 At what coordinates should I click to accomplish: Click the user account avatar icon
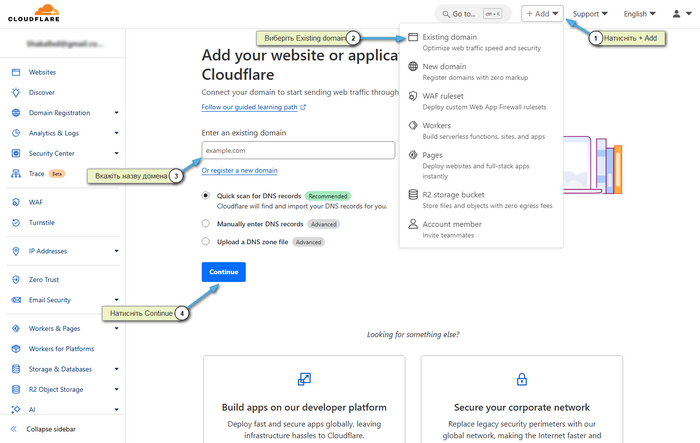coord(676,14)
